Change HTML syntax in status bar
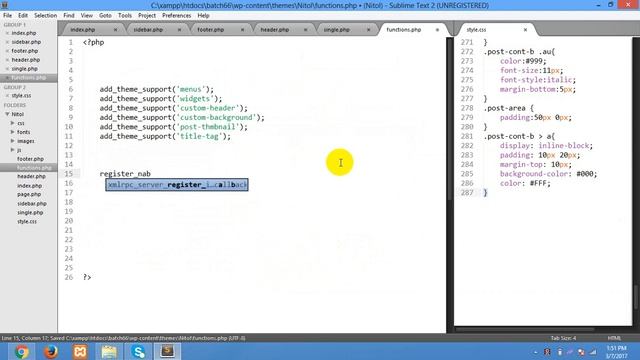 click(614, 338)
